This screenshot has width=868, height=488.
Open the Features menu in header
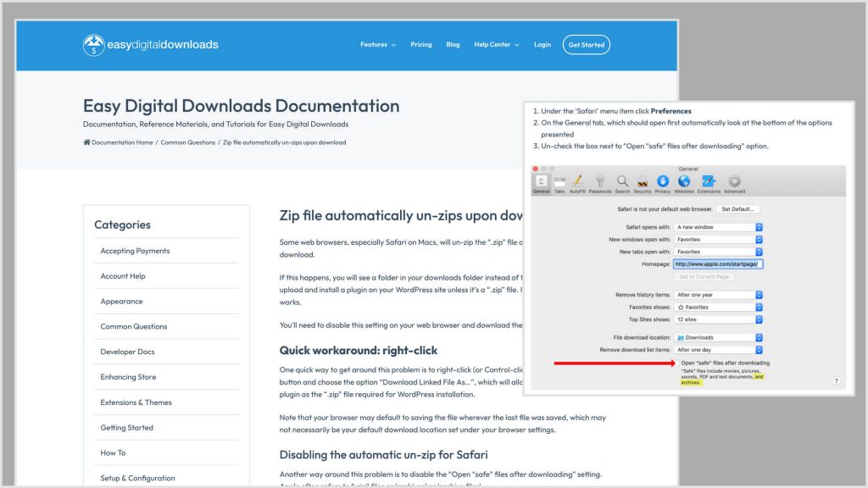(x=377, y=45)
